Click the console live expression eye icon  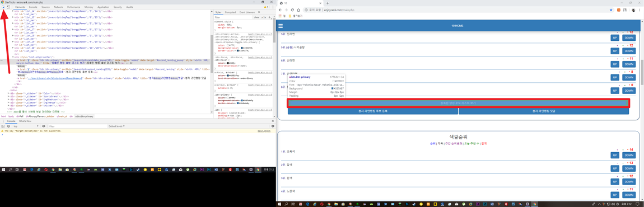click(x=44, y=126)
